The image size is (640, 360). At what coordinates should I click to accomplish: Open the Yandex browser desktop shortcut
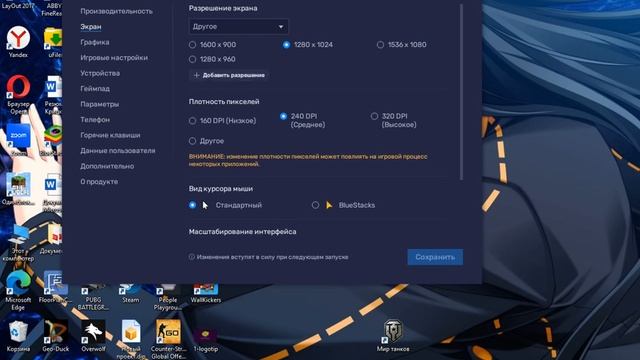tap(18, 41)
